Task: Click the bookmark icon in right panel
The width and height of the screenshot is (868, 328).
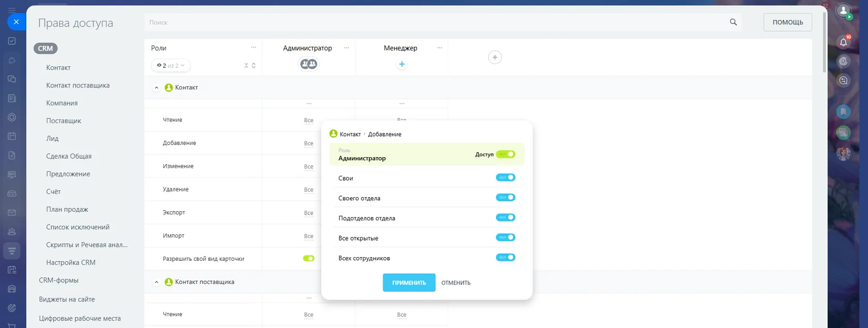Action: pos(843,111)
